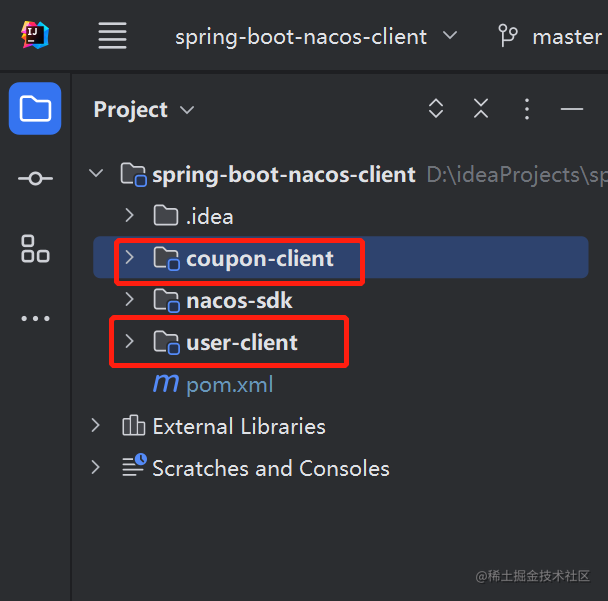Click the D:\ideaProjects path text
Image resolution: width=608 pixels, height=601 pixels.
point(517,175)
